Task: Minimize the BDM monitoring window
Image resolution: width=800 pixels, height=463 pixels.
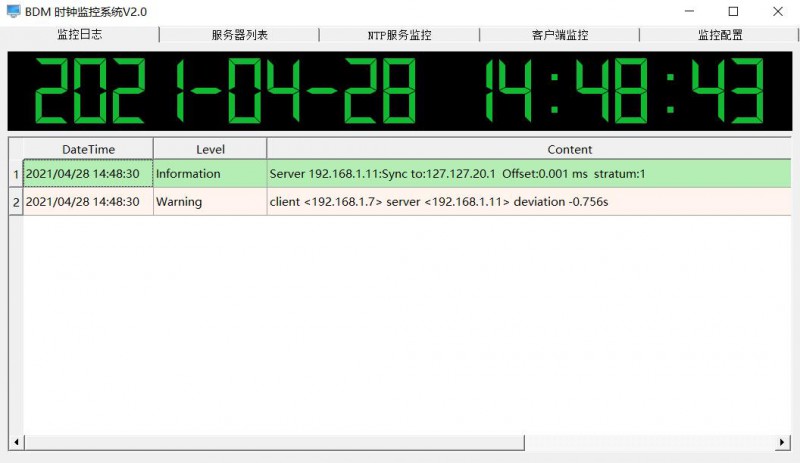Action: pos(689,11)
